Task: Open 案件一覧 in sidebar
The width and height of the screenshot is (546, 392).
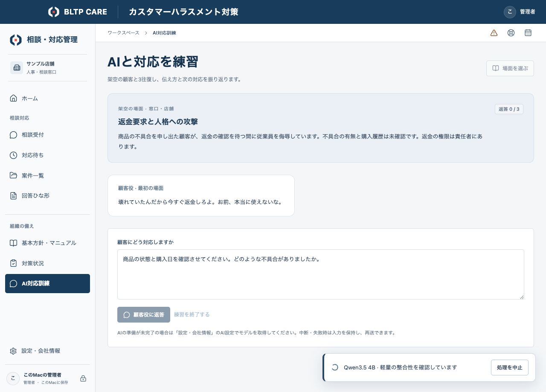Action: tap(47, 176)
